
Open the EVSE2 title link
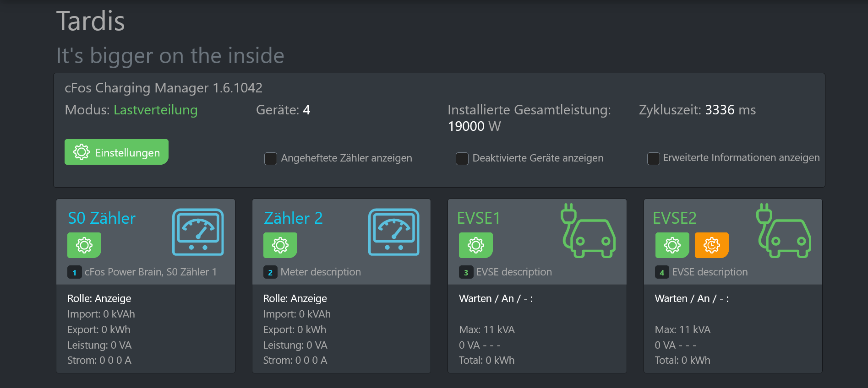coord(675,218)
